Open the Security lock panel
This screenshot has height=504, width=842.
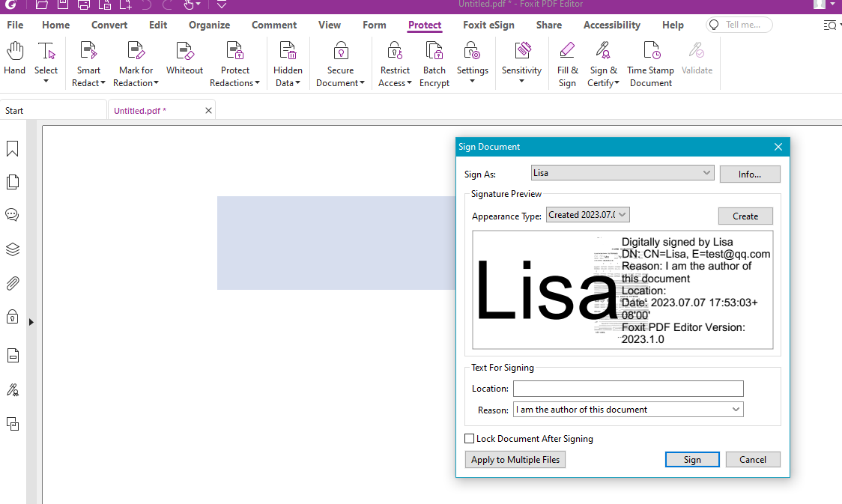[x=12, y=316]
